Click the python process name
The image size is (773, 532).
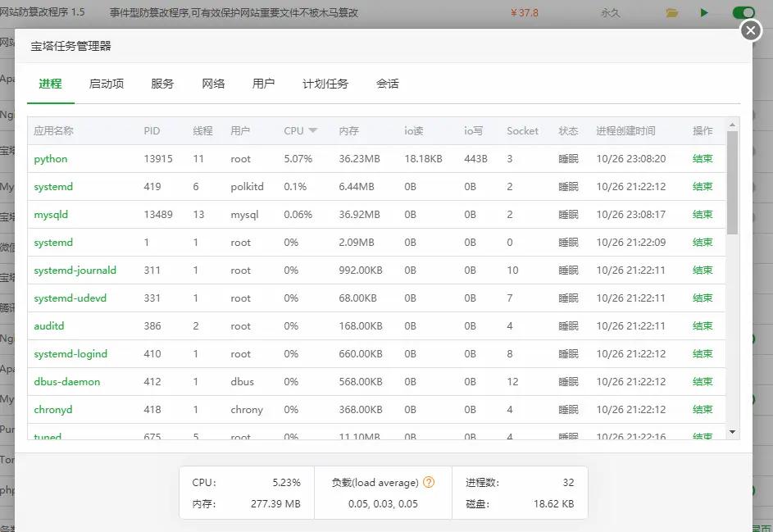tap(51, 159)
